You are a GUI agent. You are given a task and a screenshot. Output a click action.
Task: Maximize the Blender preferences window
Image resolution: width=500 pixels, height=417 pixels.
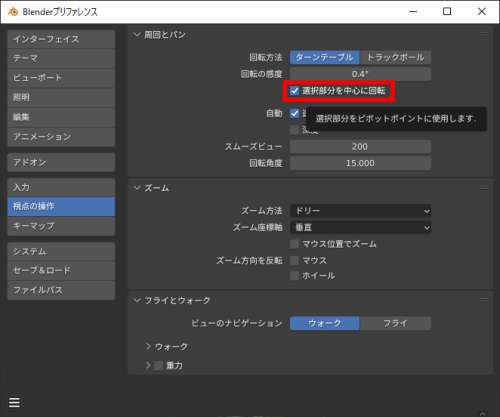pos(447,12)
